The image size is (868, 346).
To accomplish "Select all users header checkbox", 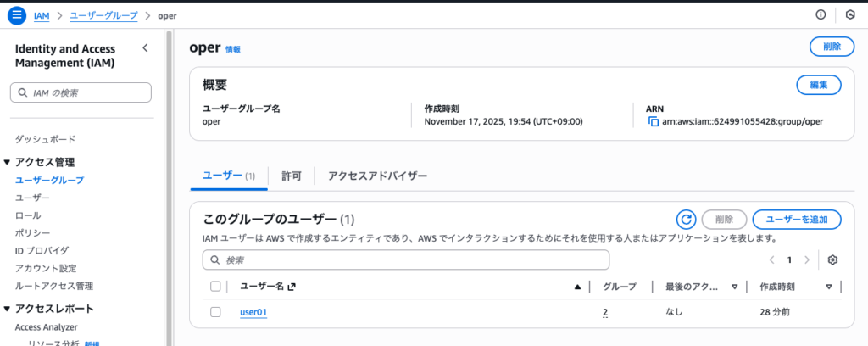I will pos(215,287).
